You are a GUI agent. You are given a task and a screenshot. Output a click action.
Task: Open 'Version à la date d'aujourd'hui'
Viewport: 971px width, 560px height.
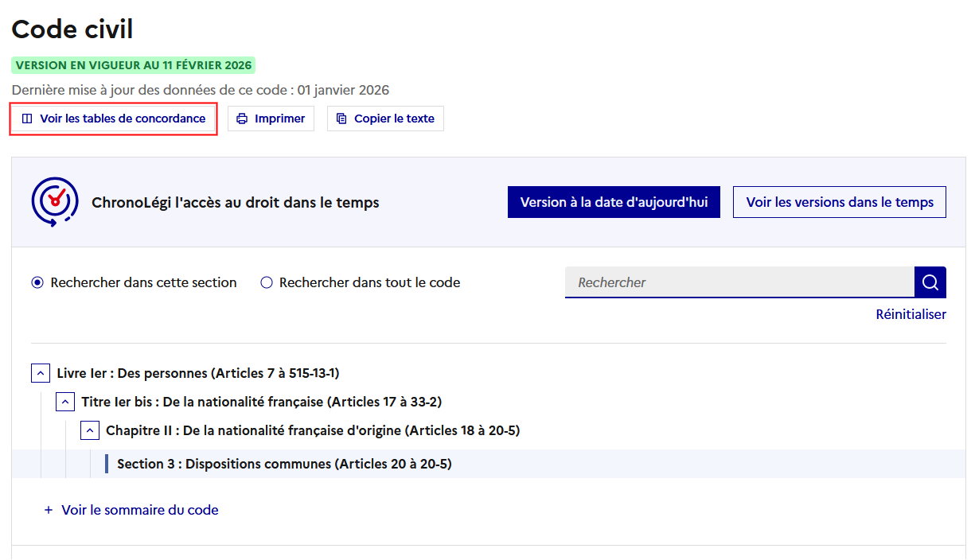tap(614, 202)
